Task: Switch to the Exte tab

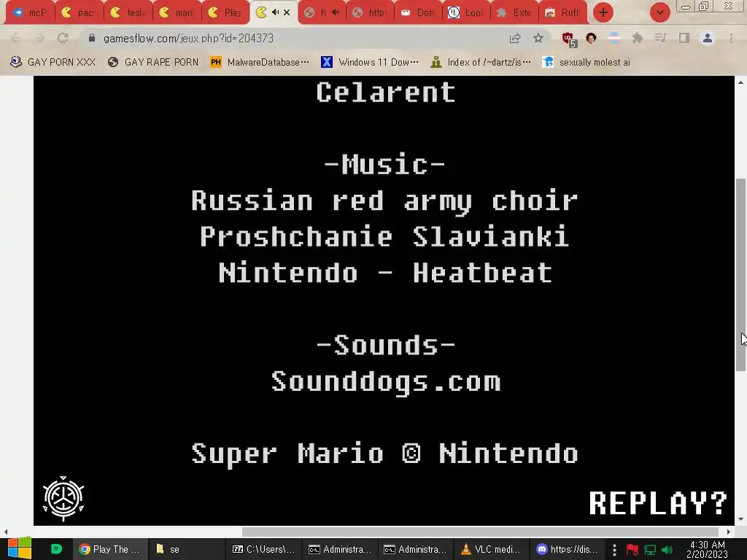Action: click(514, 13)
